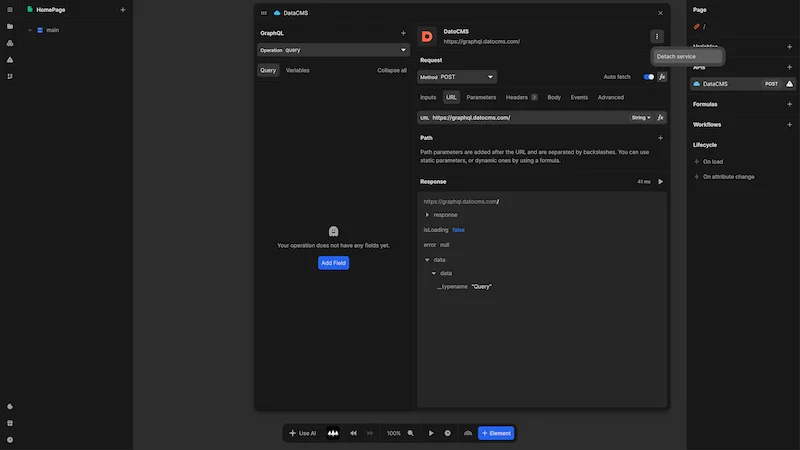
Task: Select the DataCMS API row
Action: (x=742, y=84)
